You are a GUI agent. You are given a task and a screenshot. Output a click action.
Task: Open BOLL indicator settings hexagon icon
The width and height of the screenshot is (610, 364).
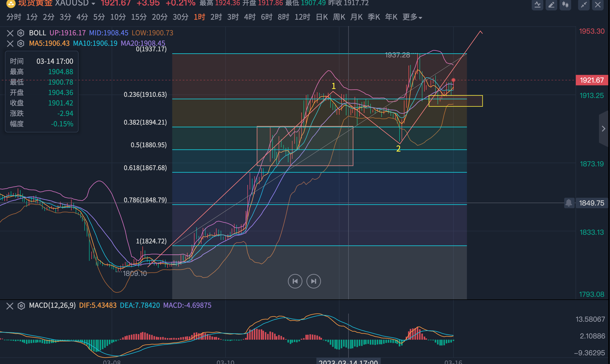point(21,33)
